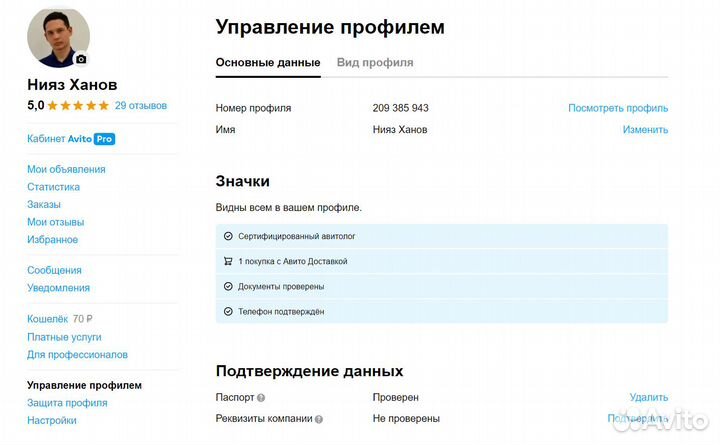Open Платные услуги link
This screenshot has width=720, height=445.
tap(64, 337)
